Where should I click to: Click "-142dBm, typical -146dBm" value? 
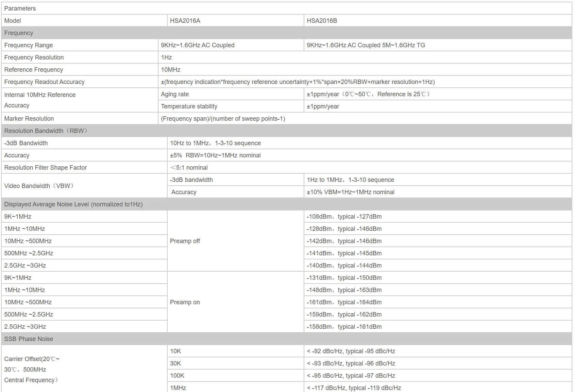(x=344, y=241)
